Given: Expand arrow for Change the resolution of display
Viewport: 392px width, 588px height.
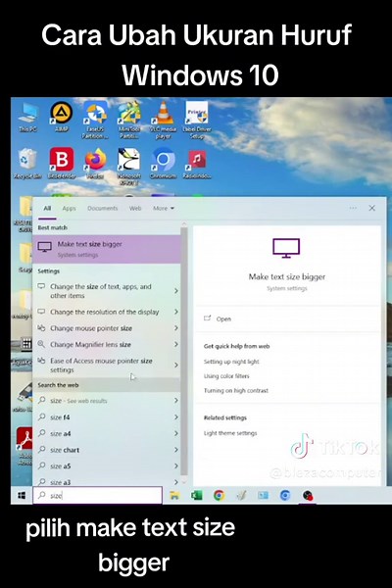Looking at the screenshot, I should point(176,312).
